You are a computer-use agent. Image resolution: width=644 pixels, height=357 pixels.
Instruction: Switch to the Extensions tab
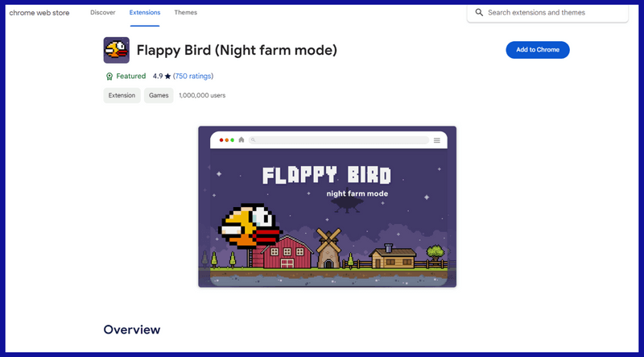pyautogui.click(x=145, y=13)
